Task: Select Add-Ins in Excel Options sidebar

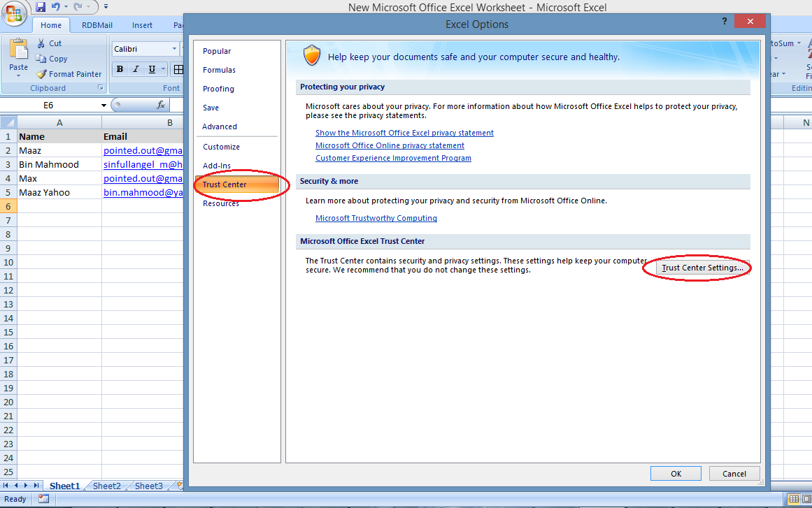Action: click(237, 166)
